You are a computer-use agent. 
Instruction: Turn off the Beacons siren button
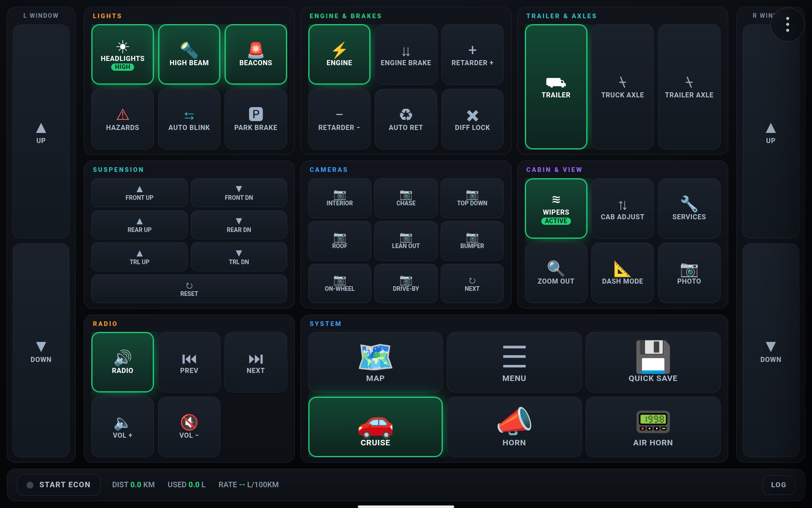(255, 54)
